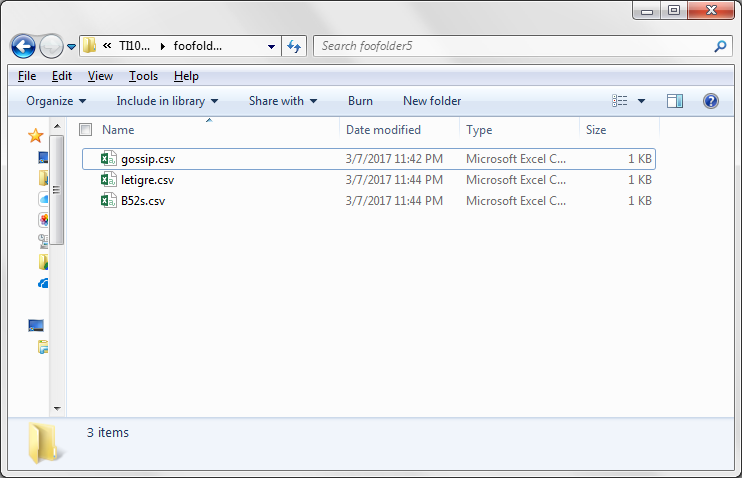Open the Organize dropdown
The height and width of the screenshot is (478, 742).
[56, 101]
